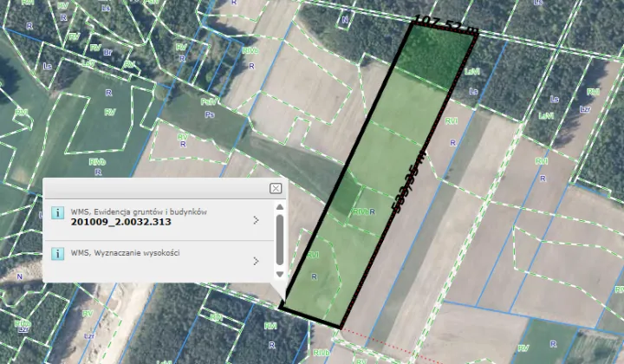Click the 533.35 m measurement label

[409, 181]
